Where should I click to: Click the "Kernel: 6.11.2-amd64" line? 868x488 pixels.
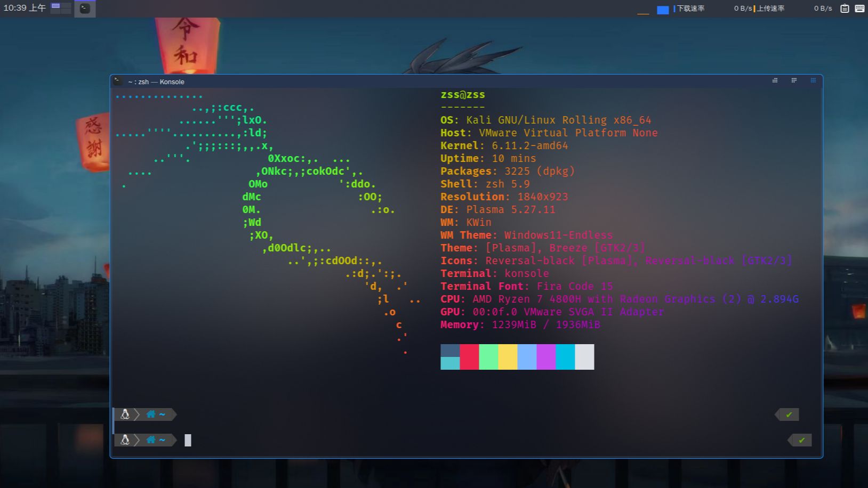pos(504,146)
